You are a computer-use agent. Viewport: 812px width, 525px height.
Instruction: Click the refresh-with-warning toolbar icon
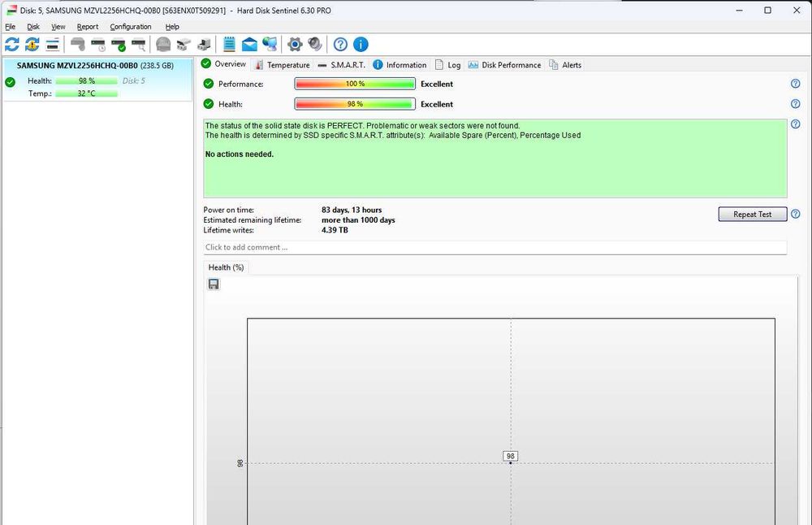coord(32,45)
